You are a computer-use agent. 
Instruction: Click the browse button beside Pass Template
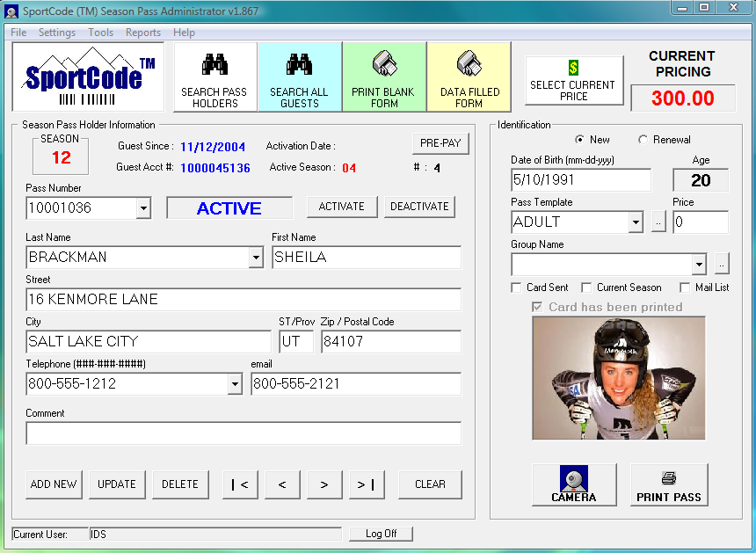click(658, 222)
